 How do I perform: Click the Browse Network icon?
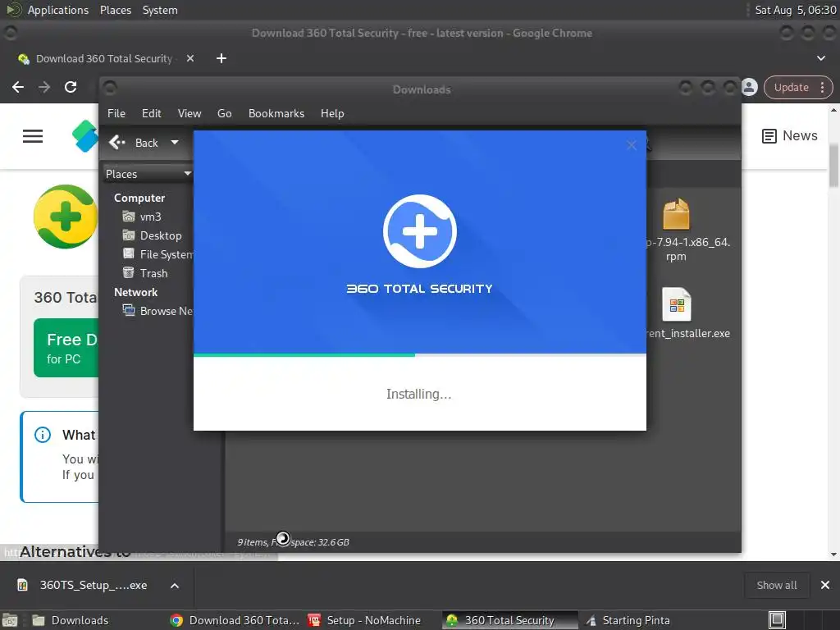pos(129,309)
